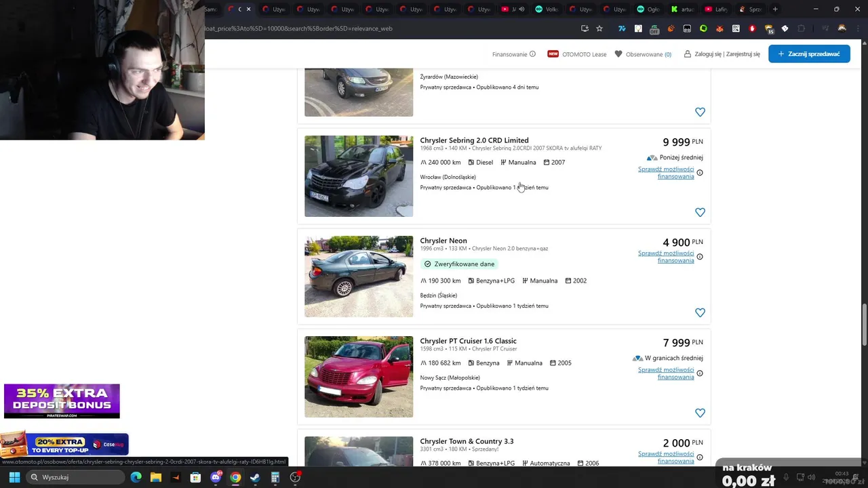Screen dimensions: 868x488
Task: Open OTOMOTO Lease link
Action: click(577, 54)
